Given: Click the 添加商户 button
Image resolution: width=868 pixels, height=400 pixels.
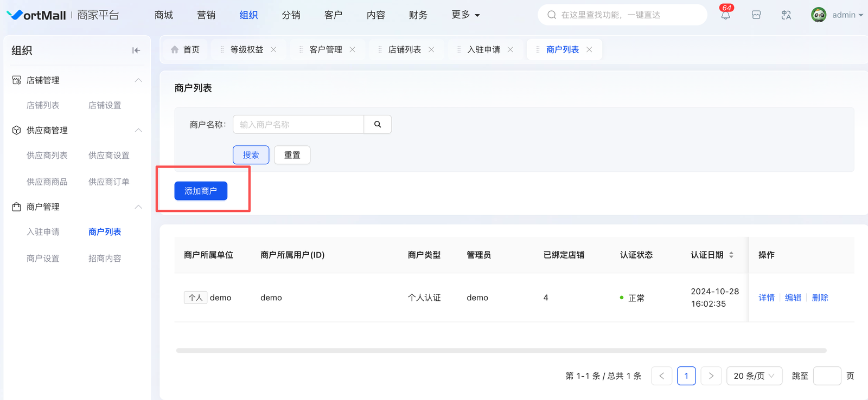Looking at the screenshot, I should coord(201,191).
